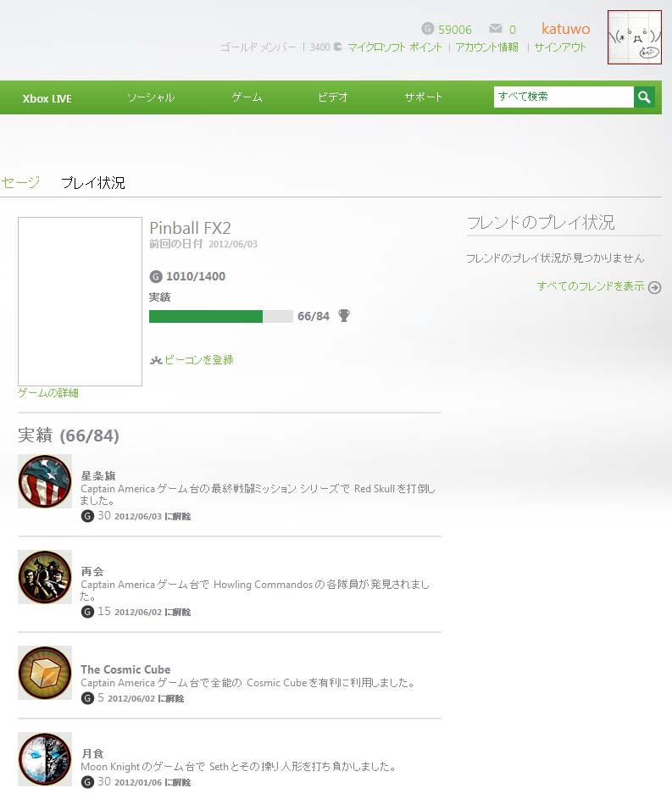Open the 再会 achievement icon

(45, 577)
